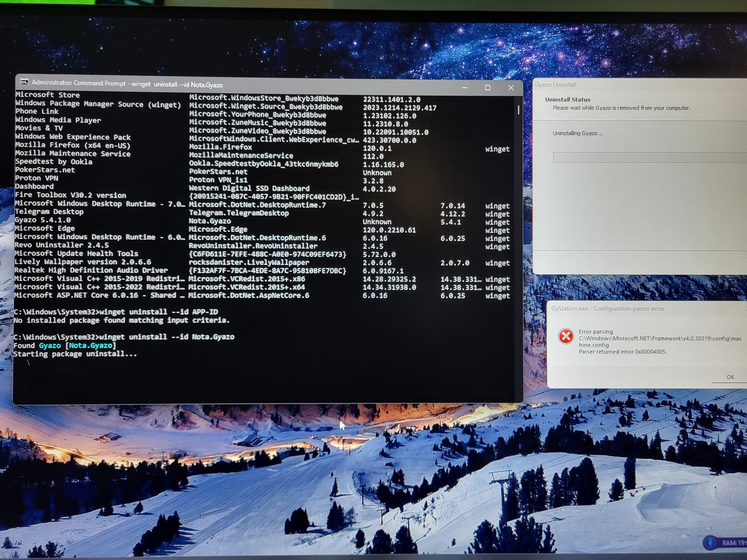Image resolution: width=747 pixels, height=560 pixels.
Task: Click 'Microsoft.DotNet.AspNetCore.6' ID text
Action: click(x=249, y=295)
